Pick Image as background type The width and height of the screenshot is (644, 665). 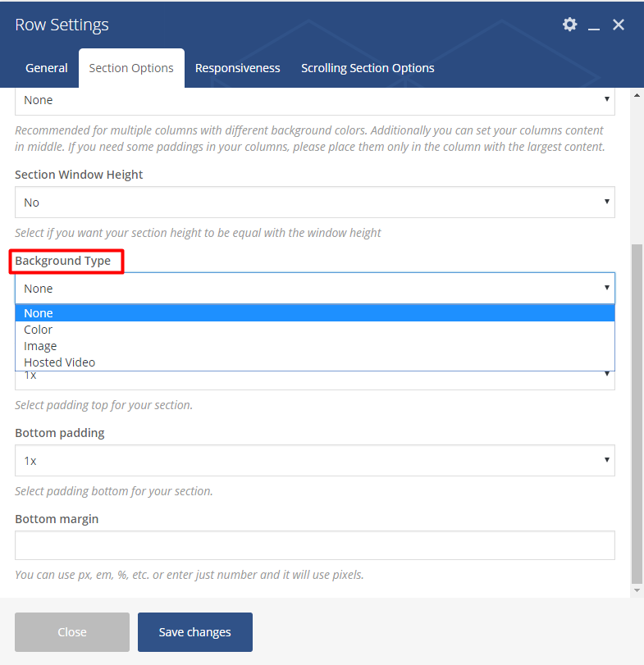[315, 346]
